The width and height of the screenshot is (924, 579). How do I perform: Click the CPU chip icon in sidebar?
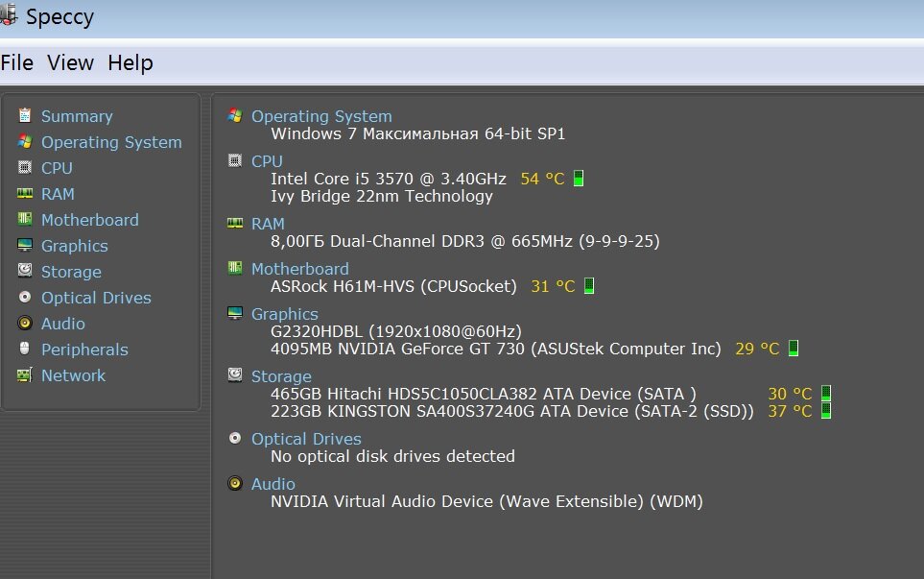coord(25,167)
